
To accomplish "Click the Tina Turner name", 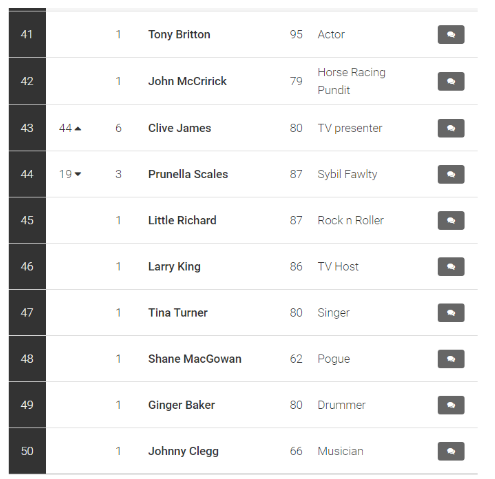I will point(178,313).
